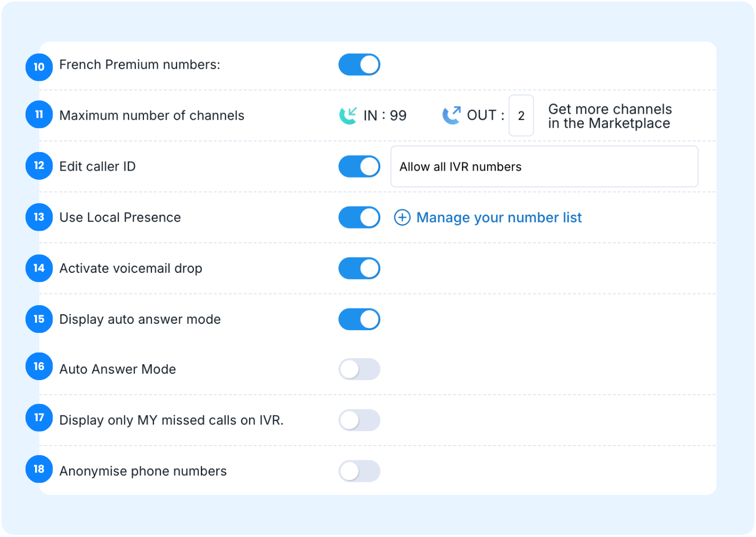Click the outgoing call channels icon
This screenshot has width=756, height=537.
pyautogui.click(x=452, y=115)
